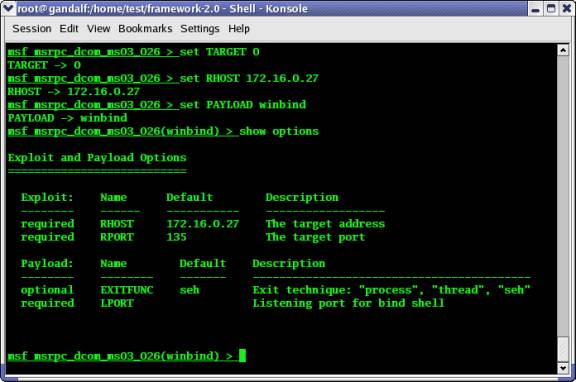Open the Help menu
The image size is (576, 382).
[x=239, y=29]
